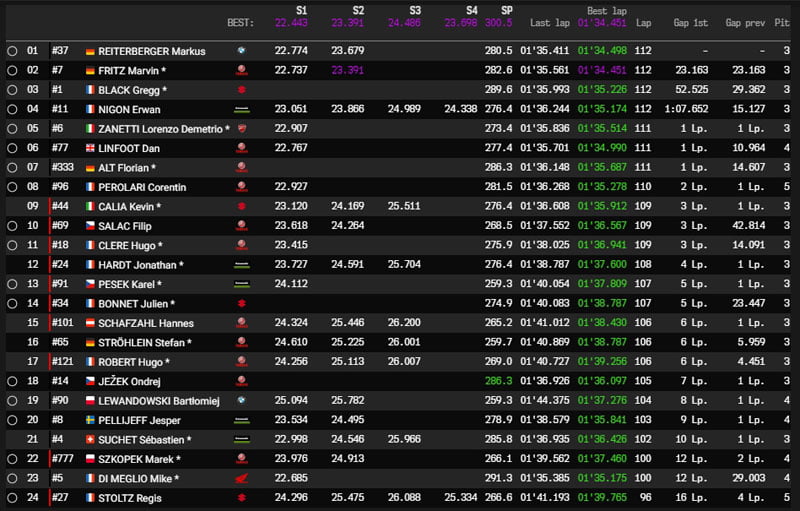
Task: Click Reiterberger's best lap time 01'34.498
Action: (x=603, y=51)
